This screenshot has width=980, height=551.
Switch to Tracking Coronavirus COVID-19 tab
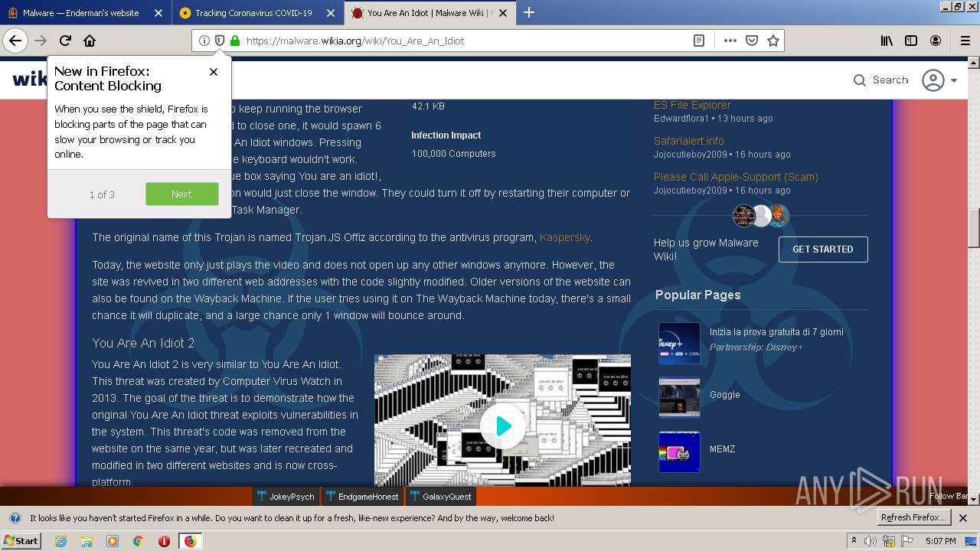253,13
